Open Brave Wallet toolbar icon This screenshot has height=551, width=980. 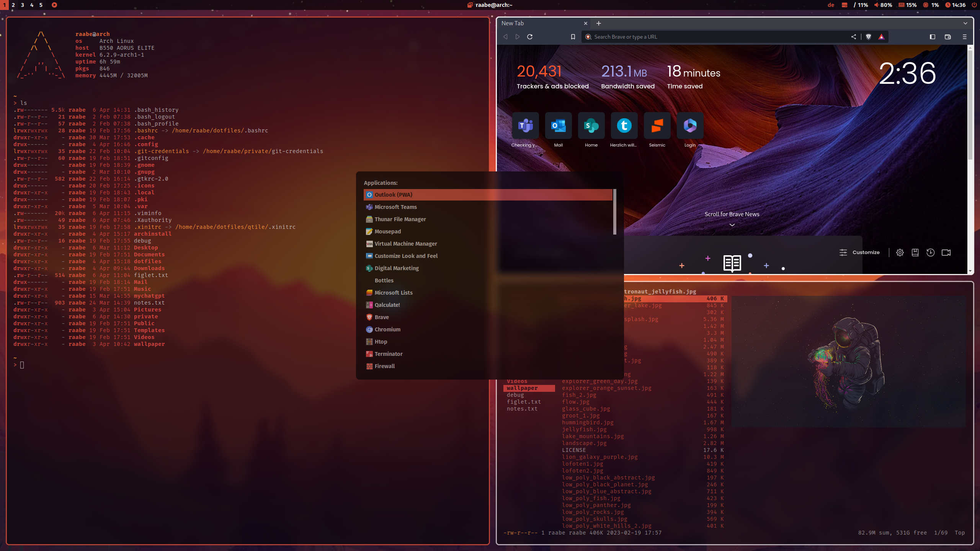tap(947, 37)
